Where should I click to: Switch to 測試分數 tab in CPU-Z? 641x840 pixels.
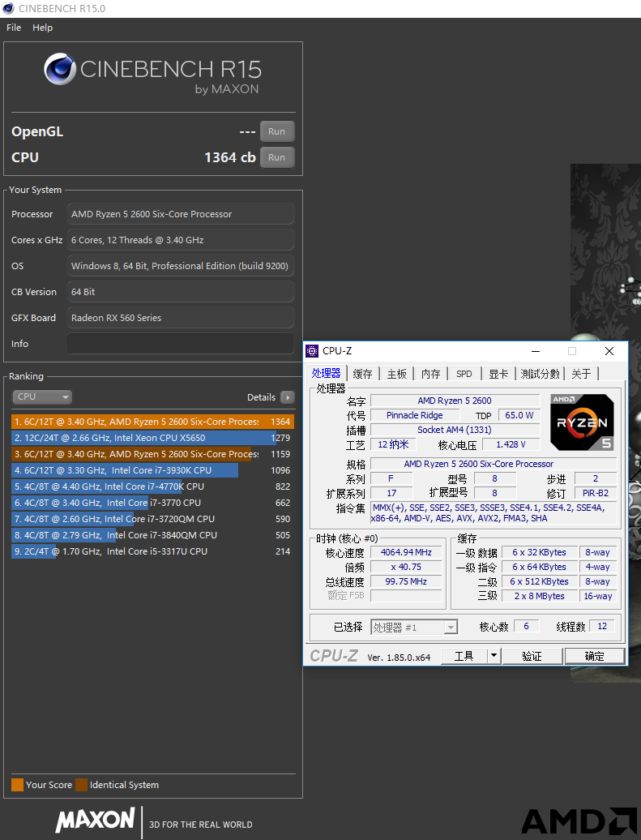pyautogui.click(x=540, y=374)
